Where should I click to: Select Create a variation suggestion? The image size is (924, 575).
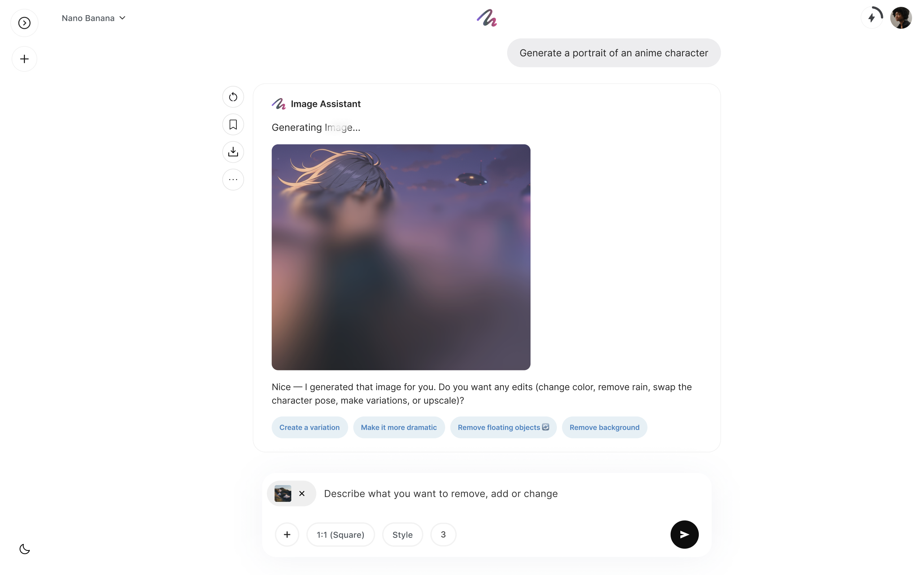tap(309, 427)
